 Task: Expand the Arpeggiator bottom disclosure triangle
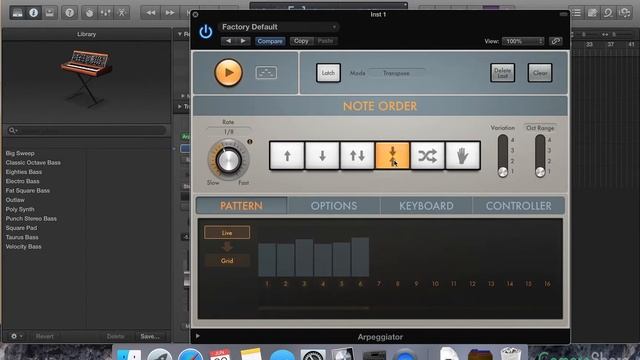198,336
